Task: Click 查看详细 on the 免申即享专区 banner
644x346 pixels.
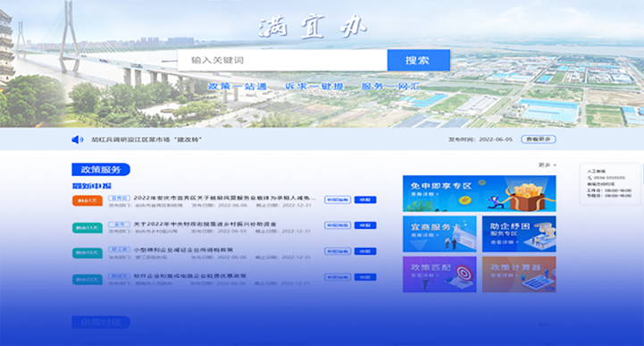Action: tap(425, 194)
